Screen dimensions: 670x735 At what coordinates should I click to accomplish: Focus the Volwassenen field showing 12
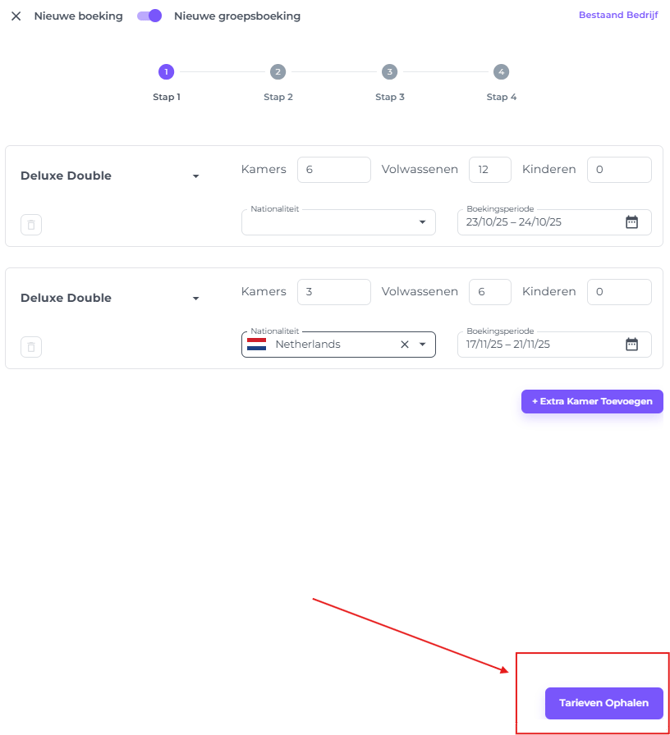(x=489, y=170)
